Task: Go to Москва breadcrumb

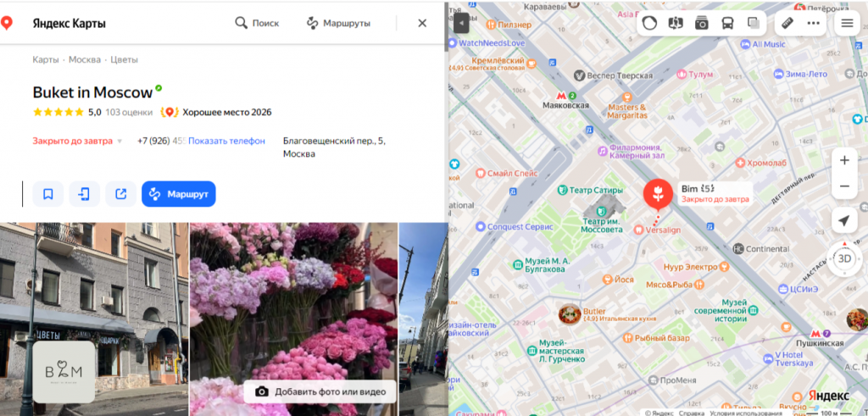Action: (x=85, y=60)
